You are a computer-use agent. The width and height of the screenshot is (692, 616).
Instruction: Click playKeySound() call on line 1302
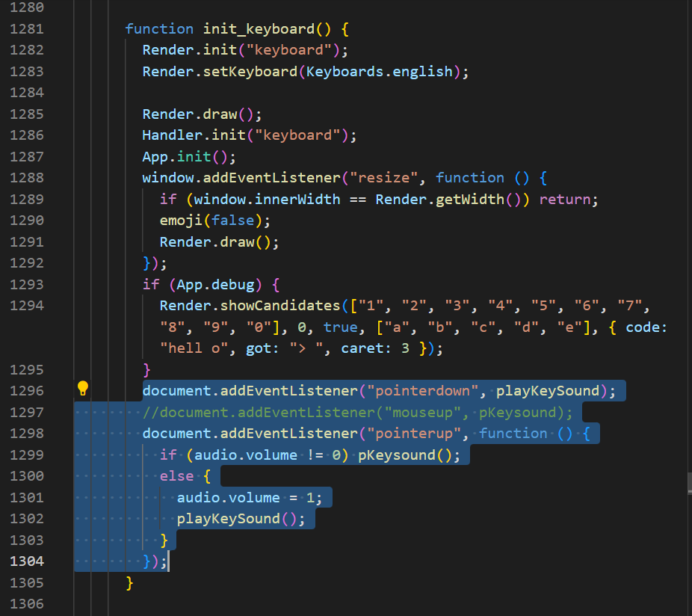[241, 519]
